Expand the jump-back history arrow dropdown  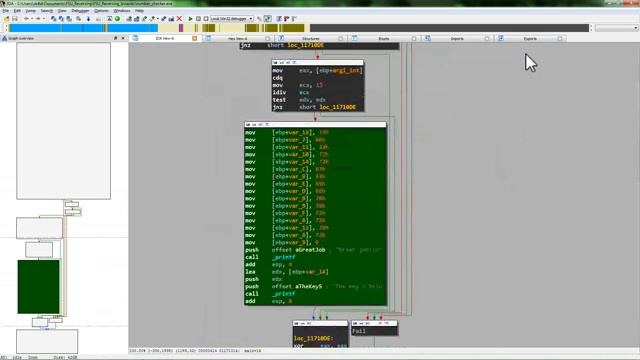[32, 19]
